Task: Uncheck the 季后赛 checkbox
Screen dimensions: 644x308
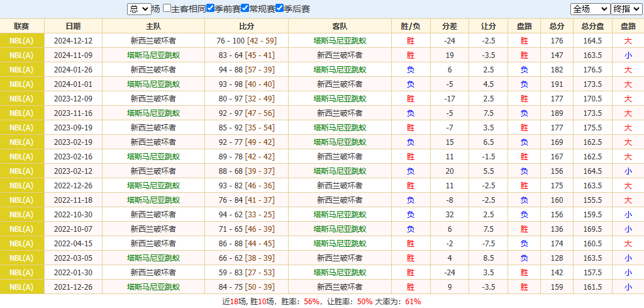Action: click(280, 8)
